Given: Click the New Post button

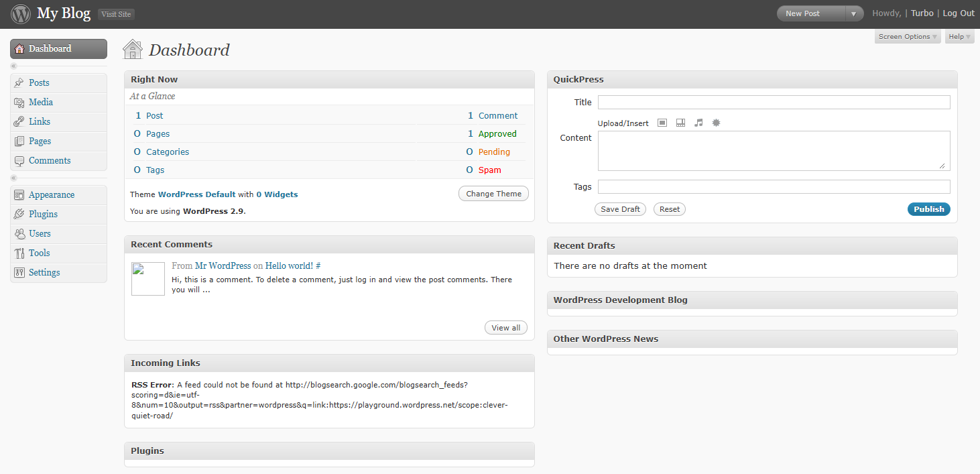Looking at the screenshot, I should [811, 13].
